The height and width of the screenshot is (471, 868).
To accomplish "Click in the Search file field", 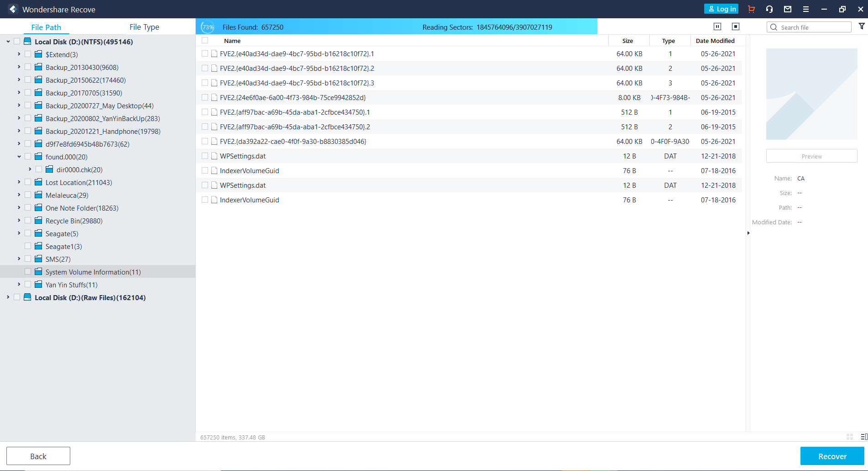I will click(809, 27).
